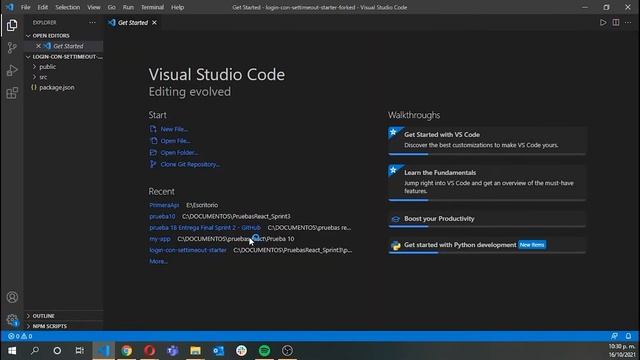The width and height of the screenshot is (640, 360).
Task: Open Microsoft Teams from taskbar
Action: (x=172, y=351)
